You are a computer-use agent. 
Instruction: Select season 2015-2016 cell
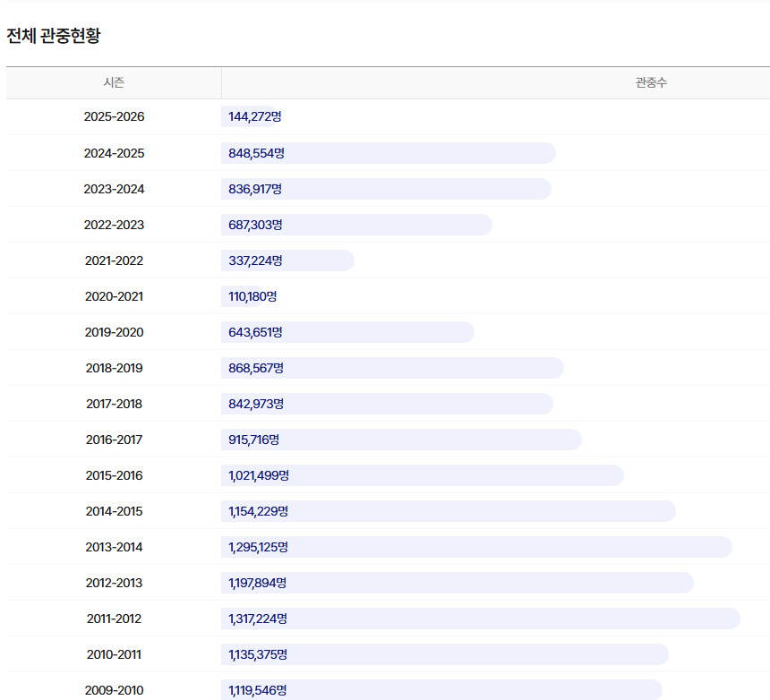114,475
